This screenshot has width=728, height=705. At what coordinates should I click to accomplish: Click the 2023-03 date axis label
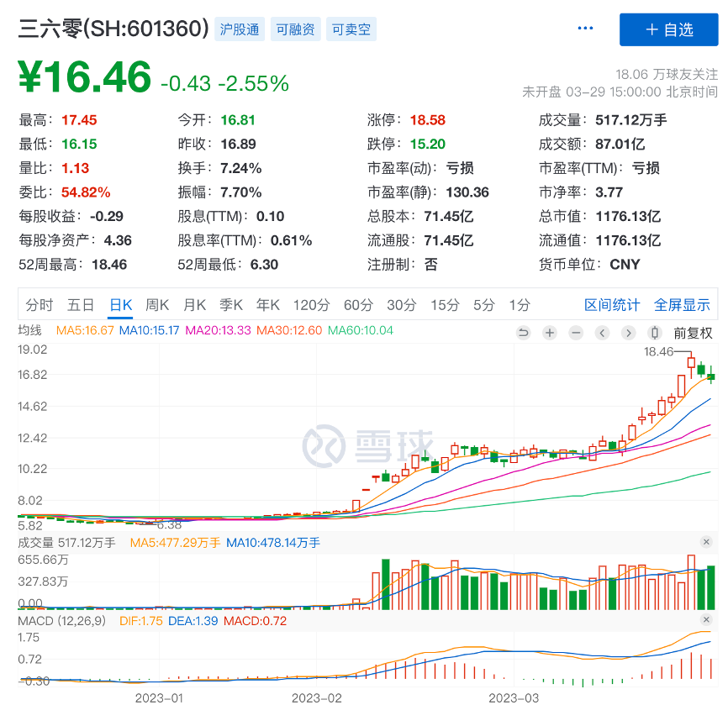pyautogui.click(x=514, y=697)
